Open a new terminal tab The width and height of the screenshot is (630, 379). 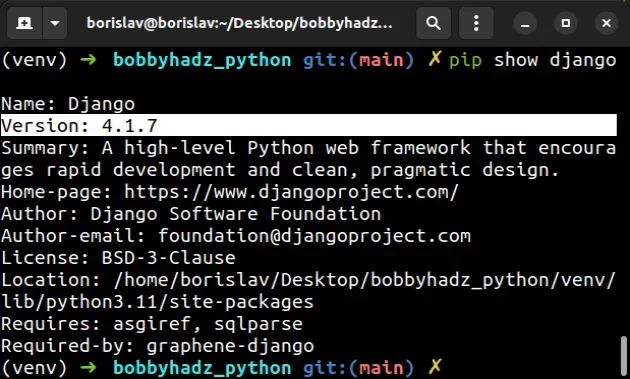click(25, 23)
